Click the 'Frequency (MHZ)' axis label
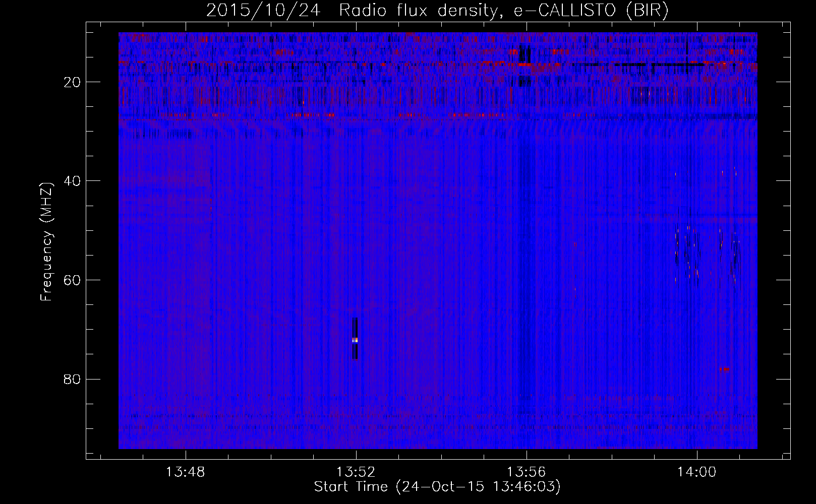 46,242
